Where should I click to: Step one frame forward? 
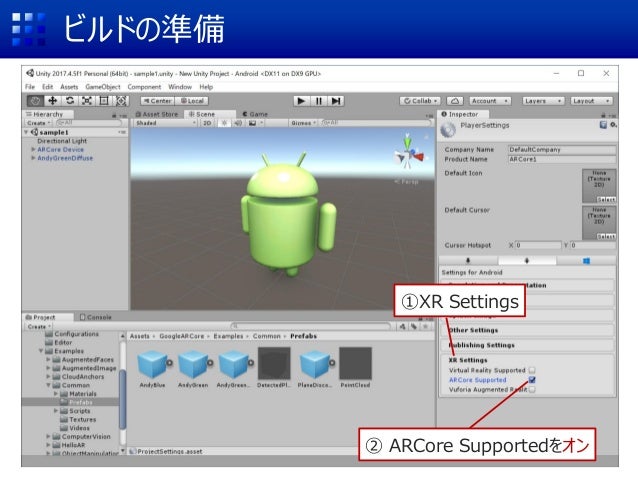(x=336, y=101)
